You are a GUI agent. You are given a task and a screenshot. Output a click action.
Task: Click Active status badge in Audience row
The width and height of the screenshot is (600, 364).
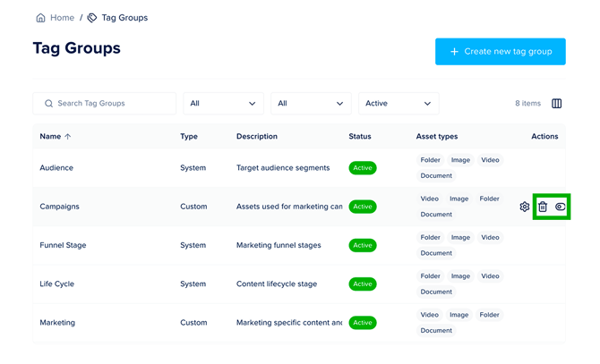coord(363,168)
